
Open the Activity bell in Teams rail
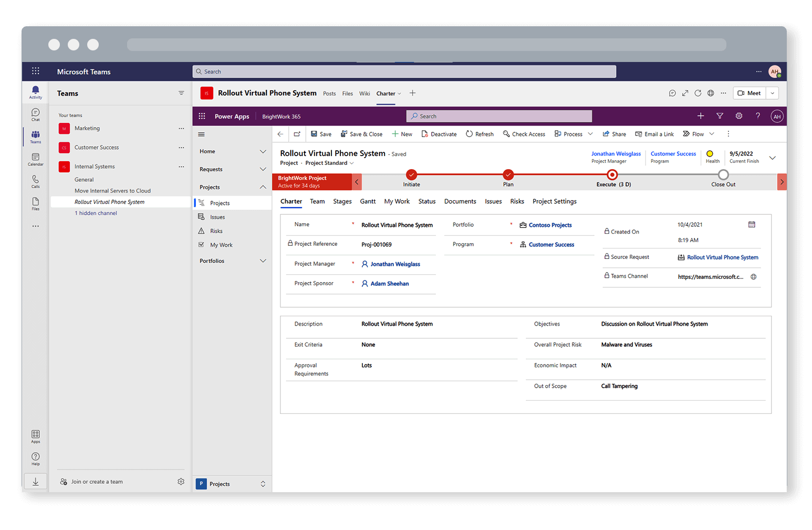[35, 92]
